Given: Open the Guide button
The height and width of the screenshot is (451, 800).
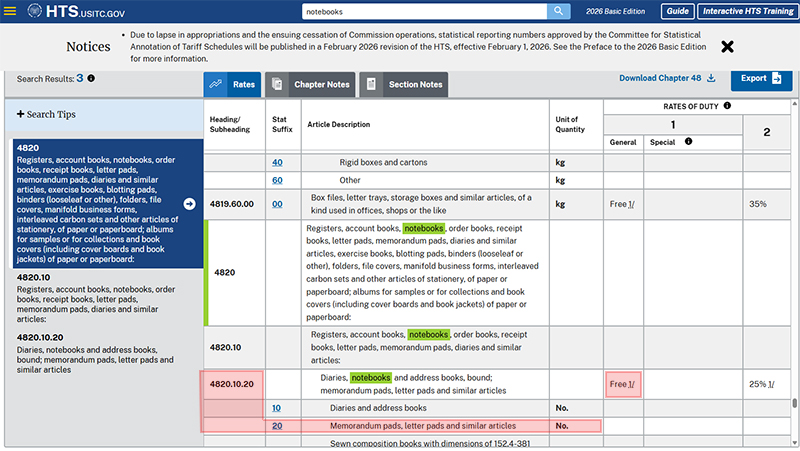Looking at the screenshot, I should 677,11.
